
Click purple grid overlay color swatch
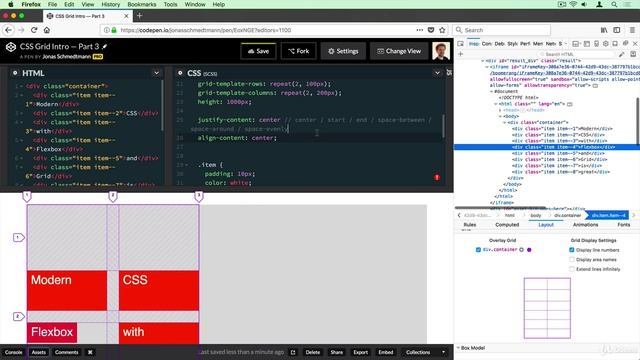point(529,250)
